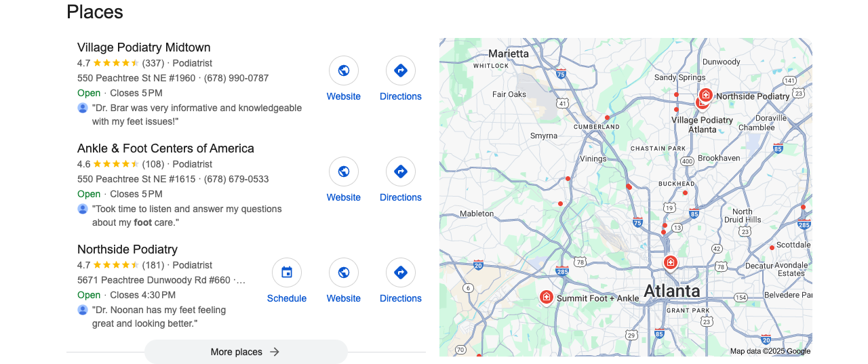Open Village Podiatry Midtown website globe icon
This screenshot has height=364, width=868.
click(x=344, y=70)
